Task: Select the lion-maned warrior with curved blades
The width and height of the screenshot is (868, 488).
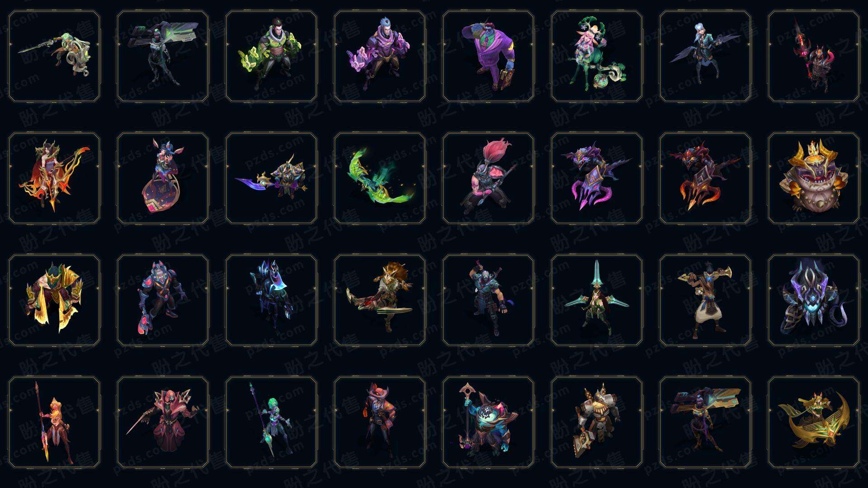Action: point(380,300)
